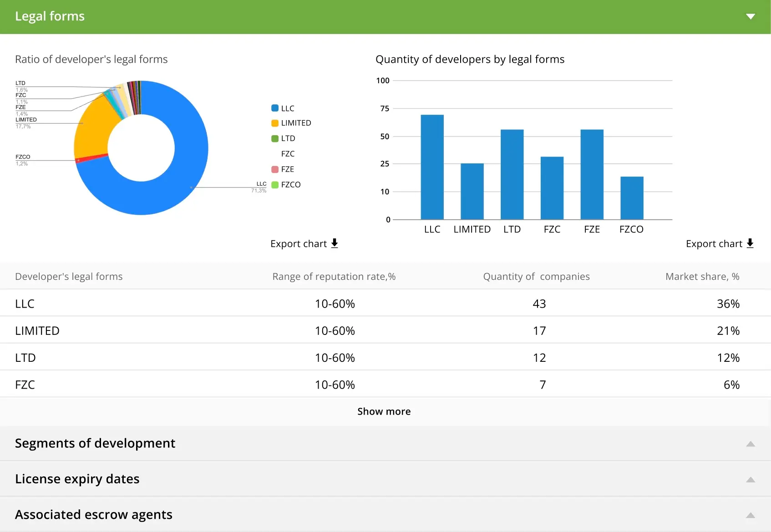Click the LIMITED 17,7% donut label
The width and height of the screenshot is (771, 532).
(x=26, y=123)
